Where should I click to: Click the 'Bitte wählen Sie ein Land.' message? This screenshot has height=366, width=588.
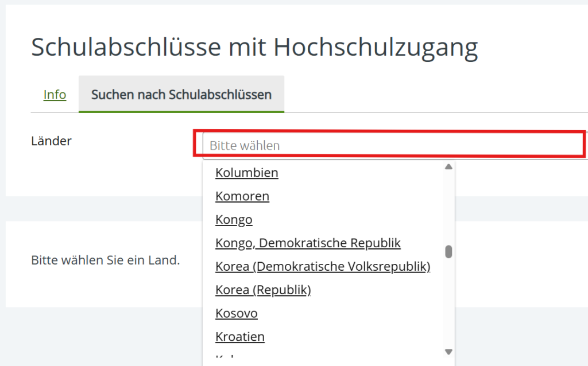point(105,260)
